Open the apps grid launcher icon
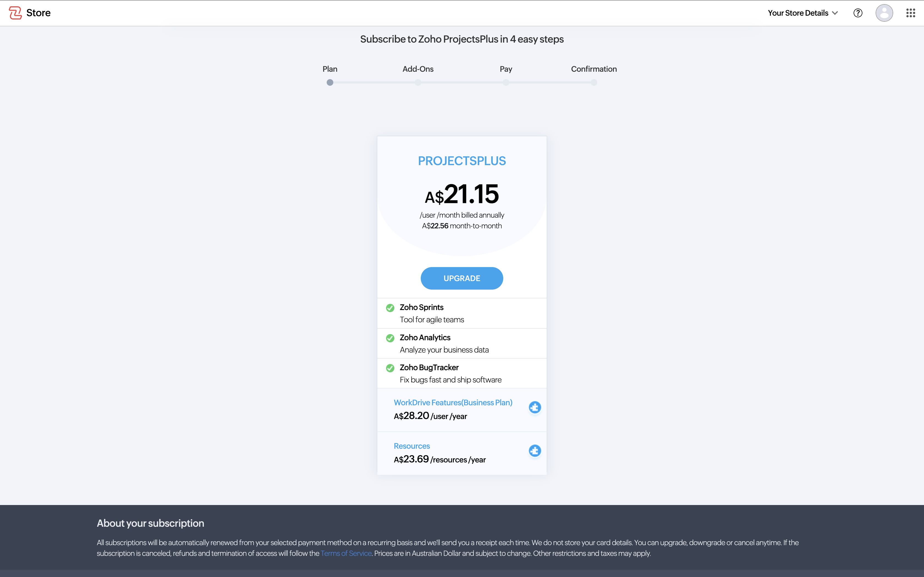The width and height of the screenshot is (924, 577). [910, 13]
